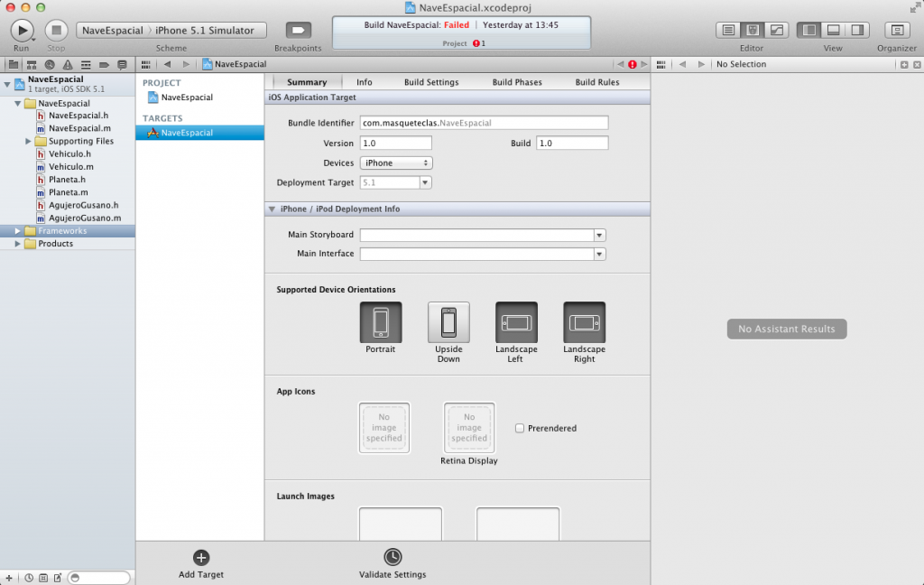Show the Symbol navigator
This screenshot has height=585, width=924.
32,64
